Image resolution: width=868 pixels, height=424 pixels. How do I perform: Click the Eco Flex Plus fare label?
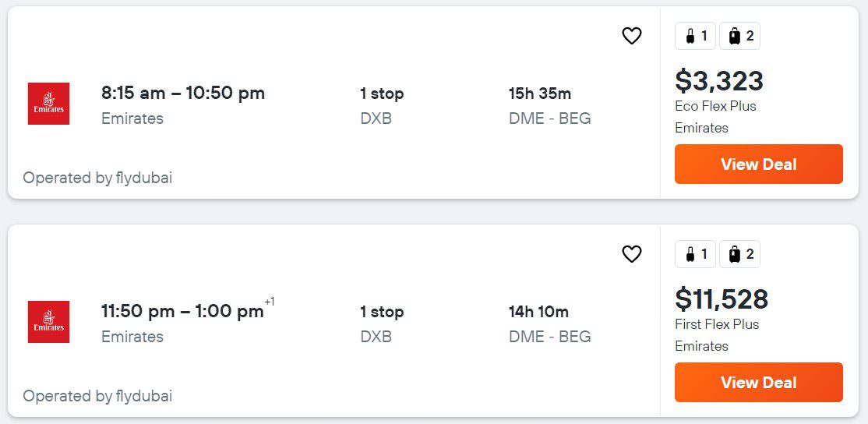tap(715, 106)
